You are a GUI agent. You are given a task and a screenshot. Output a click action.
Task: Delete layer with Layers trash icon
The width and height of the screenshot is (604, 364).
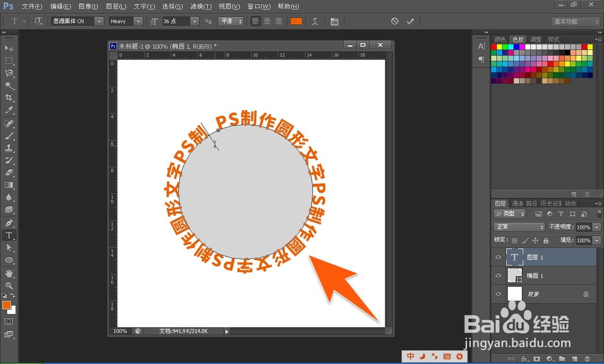[x=587, y=359]
